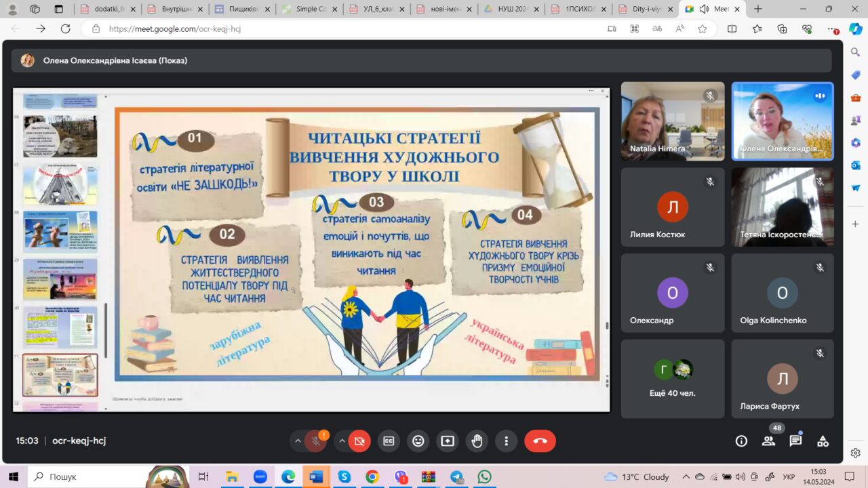This screenshot has height=488, width=868.
Task: Open Edge sidebar search icon
Action: 856,52
